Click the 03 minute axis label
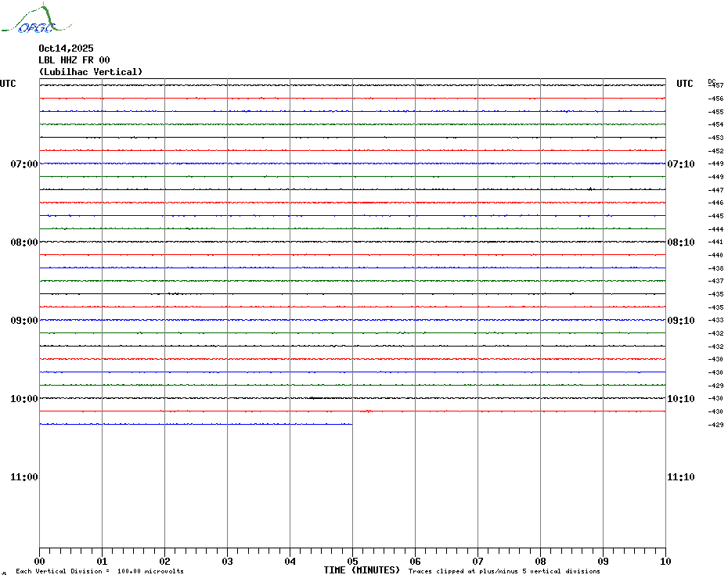728x582 pixels. 228,562
